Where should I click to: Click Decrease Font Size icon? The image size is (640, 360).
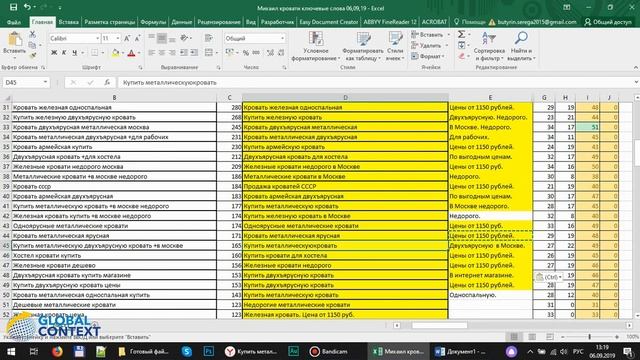tap(137, 38)
